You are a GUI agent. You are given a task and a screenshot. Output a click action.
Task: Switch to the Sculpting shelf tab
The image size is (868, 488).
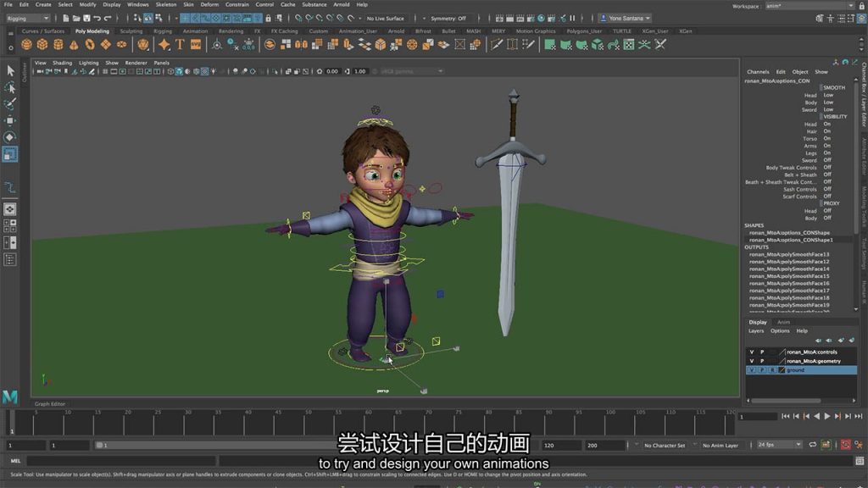click(131, 31)
